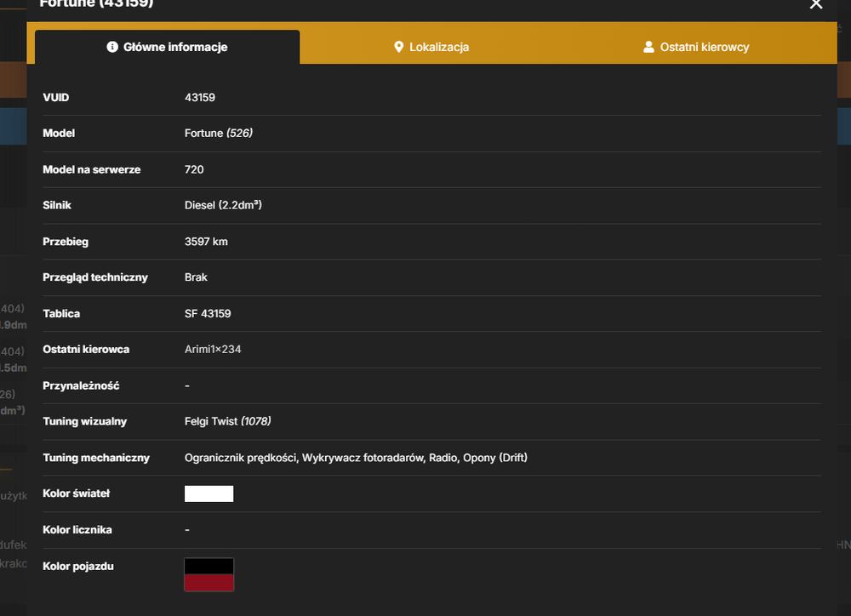Open last driver Arimi1×234 profile
The width and height of the screenshot is (851, 616).
[x=213, y=350]
